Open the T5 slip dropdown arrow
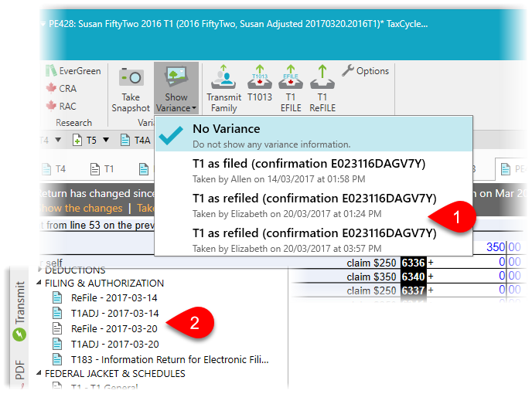This screenshot has width=532, height=394. coord(106,140)
